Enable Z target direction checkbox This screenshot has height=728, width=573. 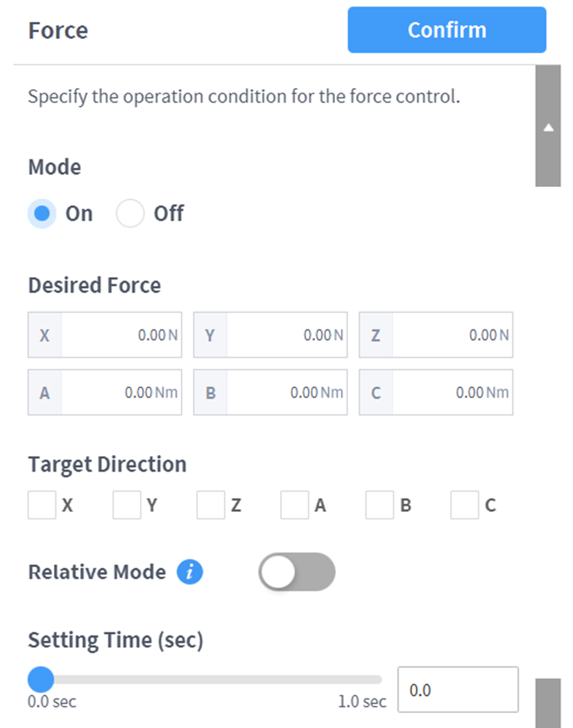tap(211, 505)
